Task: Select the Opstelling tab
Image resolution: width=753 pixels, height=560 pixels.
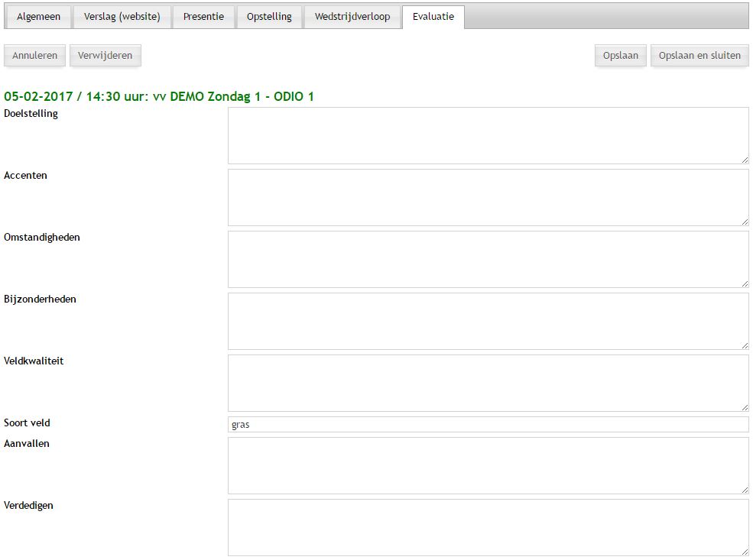Action: point(269,17)
